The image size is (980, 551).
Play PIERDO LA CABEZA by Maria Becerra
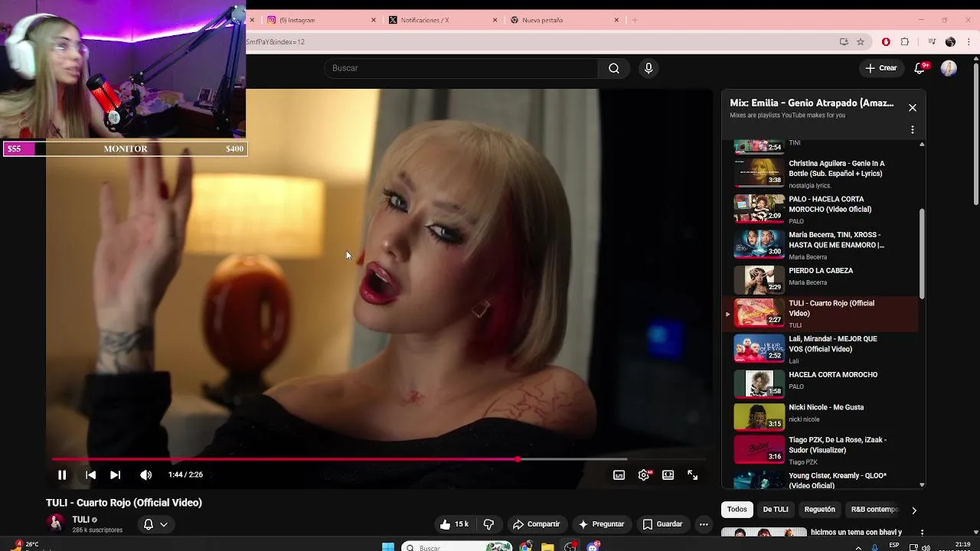click(x=819, y=279)
